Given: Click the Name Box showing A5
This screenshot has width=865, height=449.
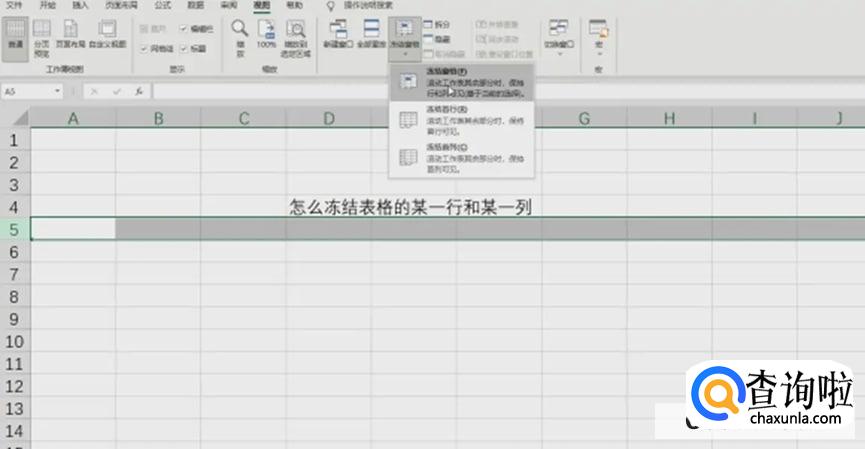Looking at the screenshot, I should point(31,92).
